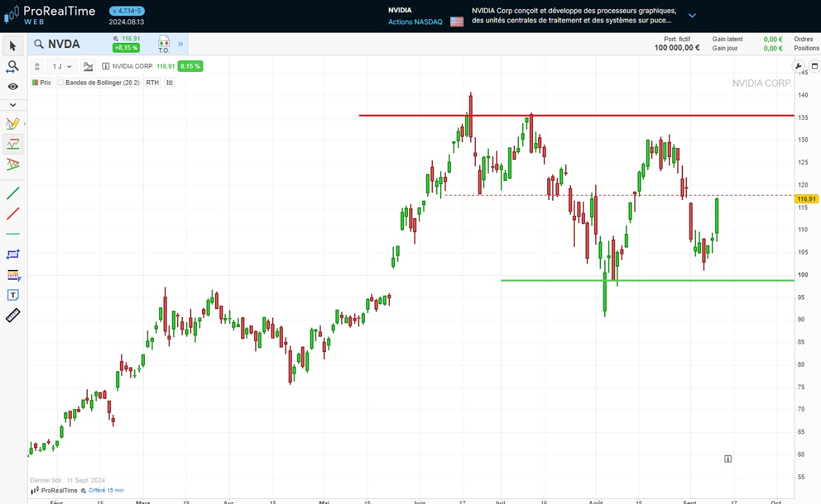Viewport: 821px width, 504px height.
Task: Open the Ordres header label
Action: pos(803,39)
